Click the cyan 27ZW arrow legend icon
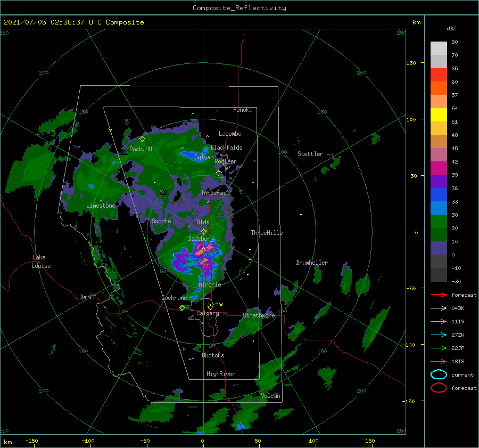Viewport: 479px width, 448px height. (439, 335)
